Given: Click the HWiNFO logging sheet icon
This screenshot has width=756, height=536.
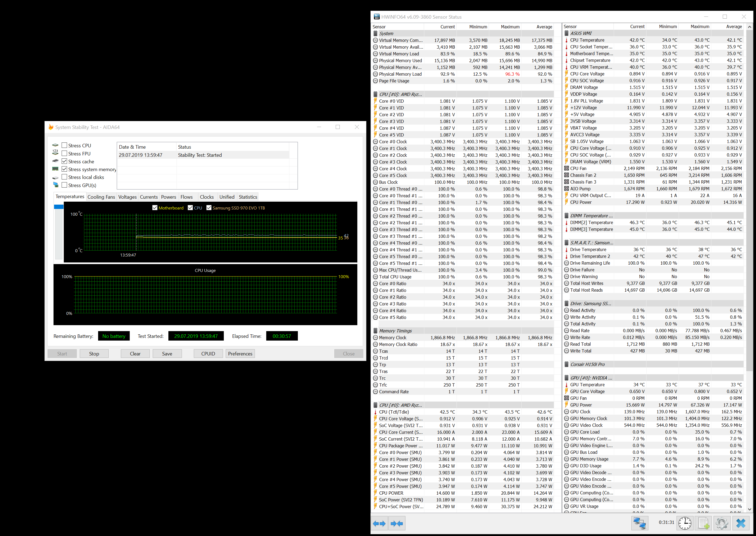Looking at the screenshot, I should [704, 524].
